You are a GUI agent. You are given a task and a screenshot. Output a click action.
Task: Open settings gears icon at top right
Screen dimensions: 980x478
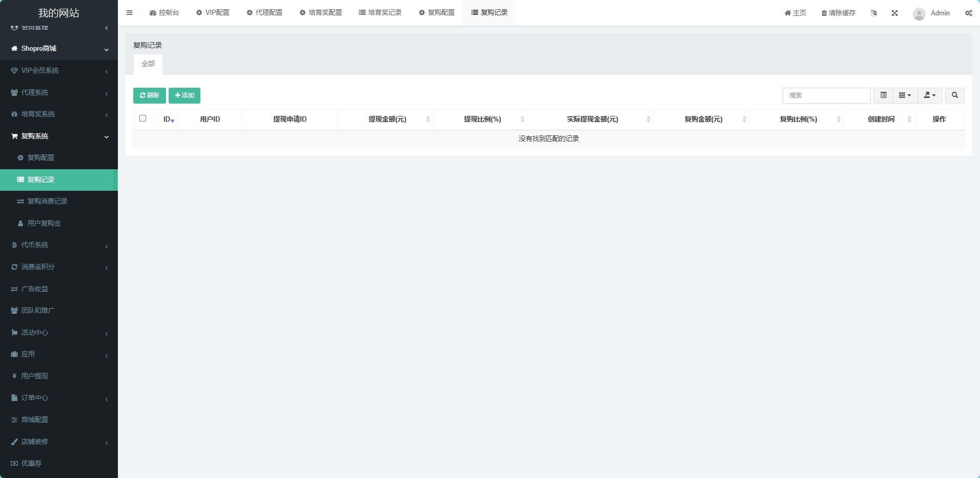(968, 13)
